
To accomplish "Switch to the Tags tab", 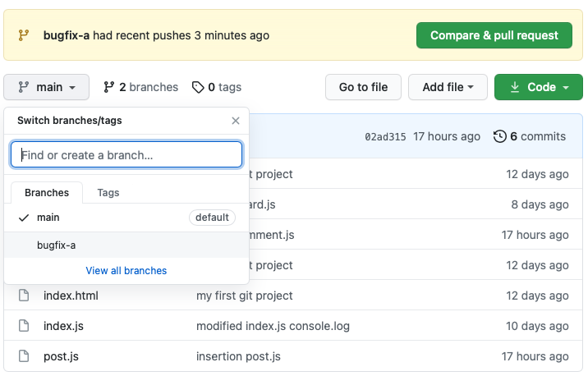I will [108, 193].
